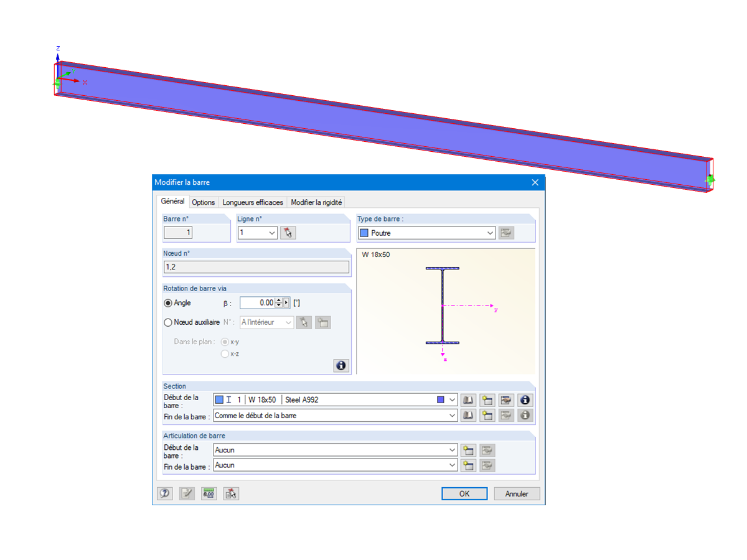747x560 pixels.
Task: Click the β angle input field
Action: coord(257,303)
